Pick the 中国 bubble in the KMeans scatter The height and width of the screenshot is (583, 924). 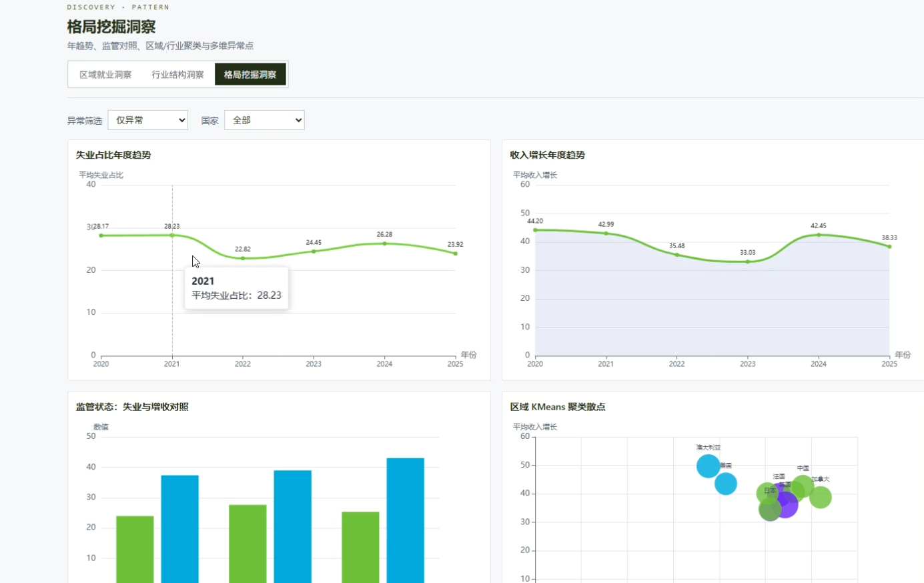[x=803, y=486]
